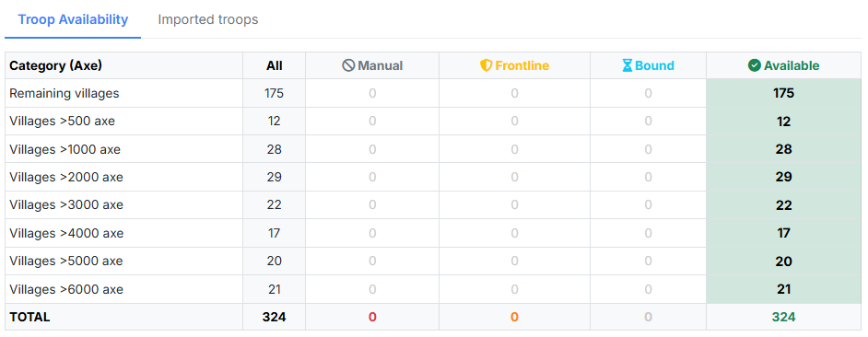
Task: Click the All column header
Action: click(274, 66)
